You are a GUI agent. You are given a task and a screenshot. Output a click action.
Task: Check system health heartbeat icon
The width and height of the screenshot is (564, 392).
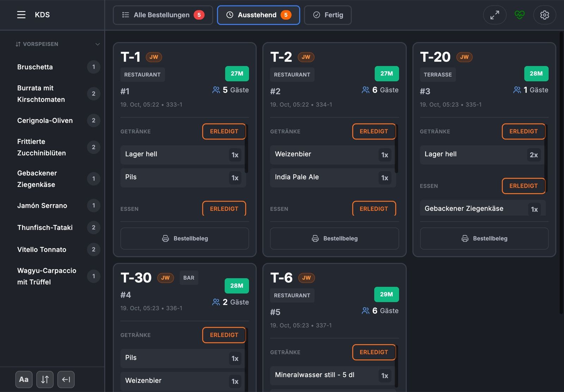tap(520, 15)
